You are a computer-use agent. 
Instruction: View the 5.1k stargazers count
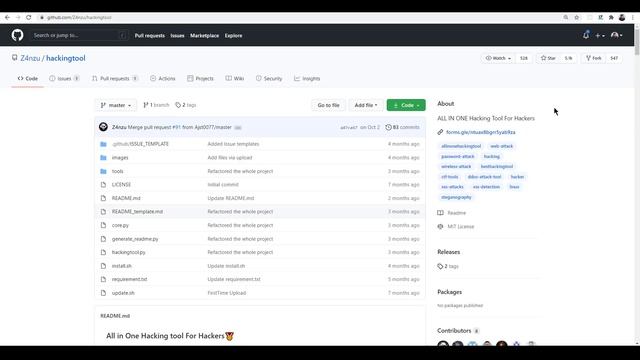pyautogui.click(x=568, y=58)
